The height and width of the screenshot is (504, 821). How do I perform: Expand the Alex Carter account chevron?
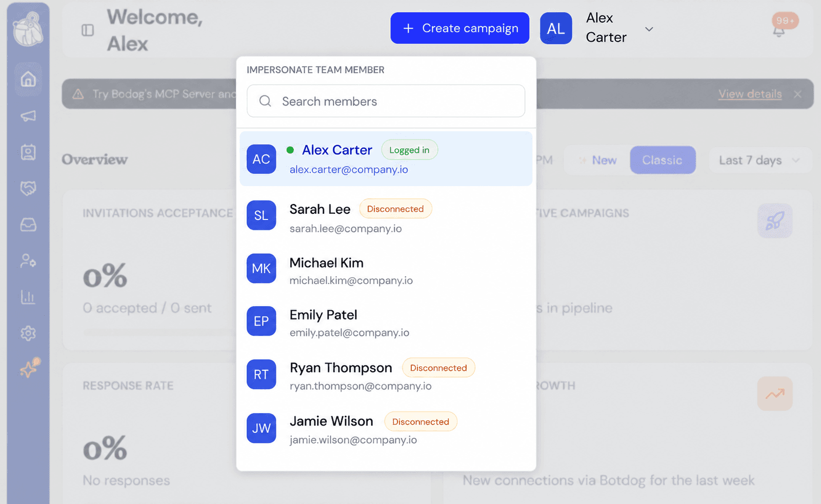(649, 29)
